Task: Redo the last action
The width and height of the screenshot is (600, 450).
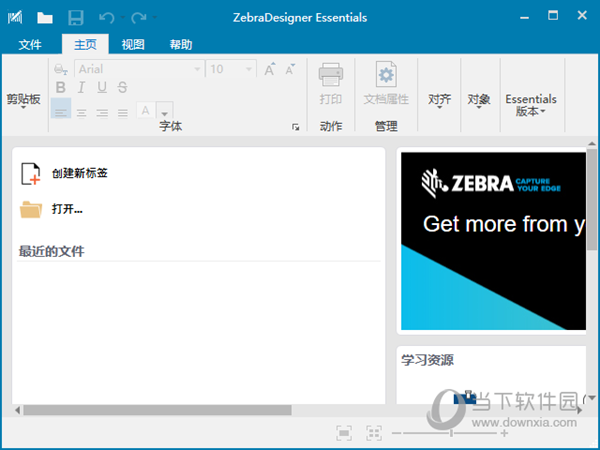Action: click(x=139, y=18)
